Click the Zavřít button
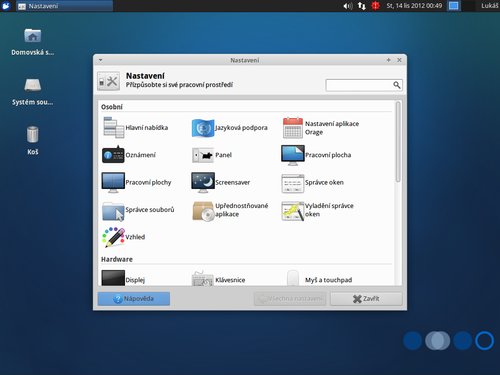500x375 pixels. pyautogui.click(x=366, y=299)
